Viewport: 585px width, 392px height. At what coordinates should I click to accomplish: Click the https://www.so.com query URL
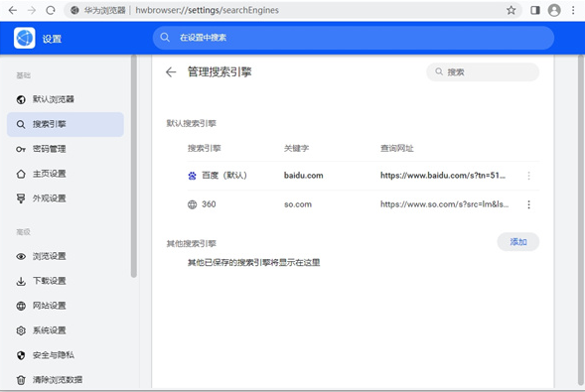tap(444, 204)
